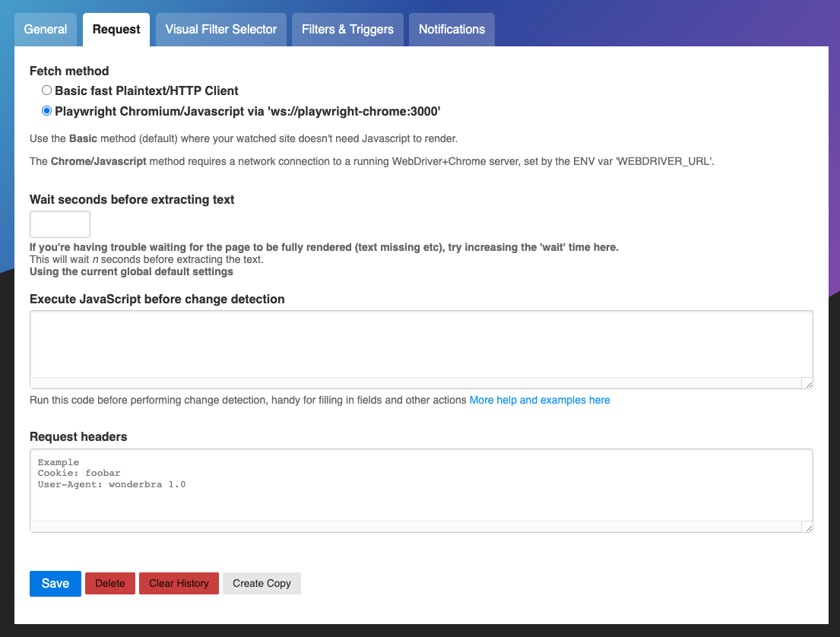Click 'Execute JavaScript before change detection' label
Viewport: 840px width, 637px height.
(157, 299)
